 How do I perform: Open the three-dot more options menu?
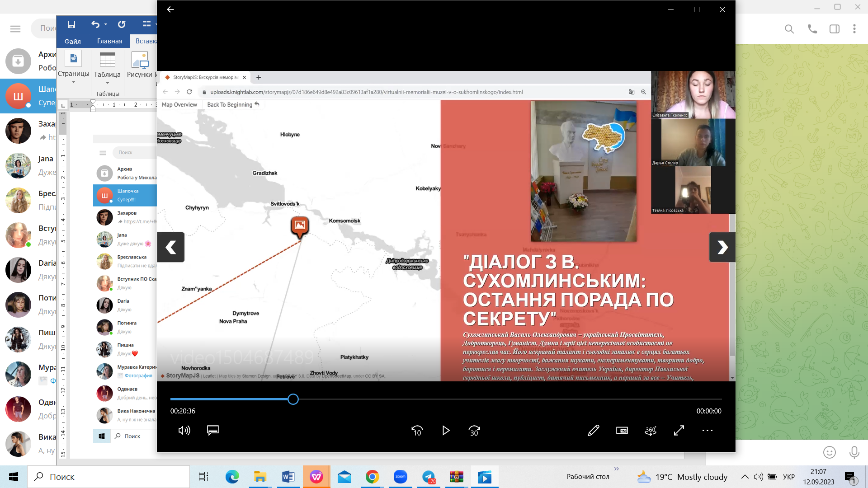click(x=708, y=431)
